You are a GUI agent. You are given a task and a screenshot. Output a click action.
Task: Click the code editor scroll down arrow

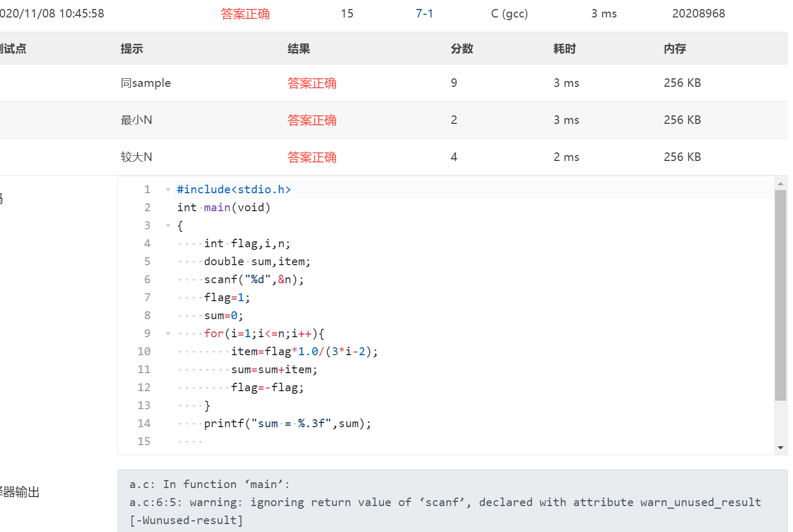(780, 448)
